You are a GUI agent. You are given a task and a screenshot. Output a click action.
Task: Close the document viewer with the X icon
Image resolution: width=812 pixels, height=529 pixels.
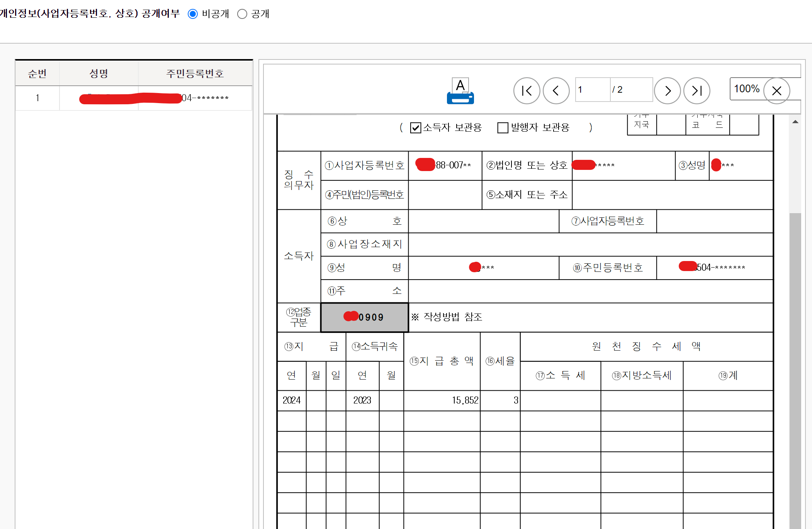click(777, 90)
